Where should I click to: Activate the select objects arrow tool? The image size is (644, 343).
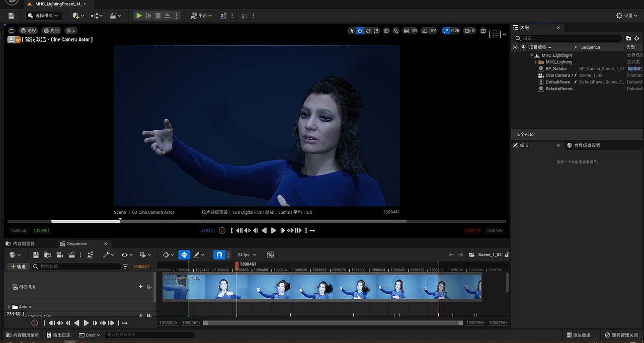[x=352, y=31]
